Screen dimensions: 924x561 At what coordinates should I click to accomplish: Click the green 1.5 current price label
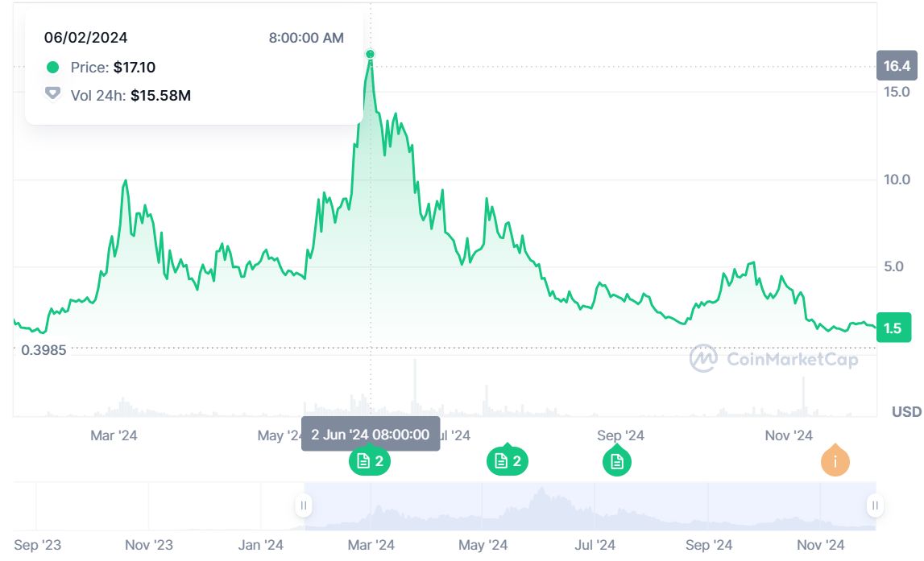(x=893, y=328)
